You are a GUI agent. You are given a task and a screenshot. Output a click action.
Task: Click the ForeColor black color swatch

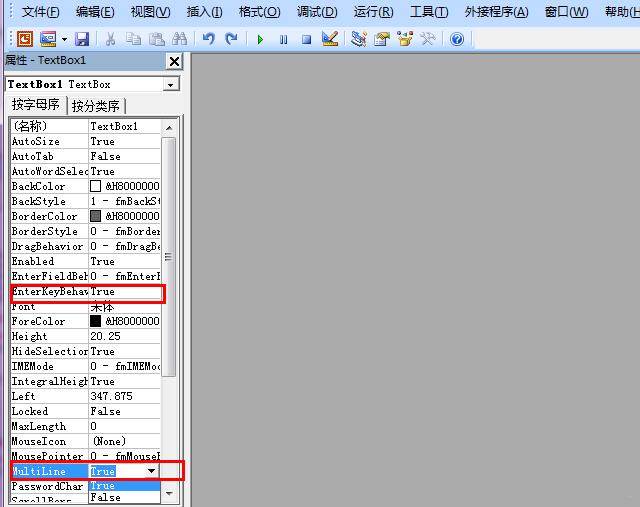[x=96, y=321]
